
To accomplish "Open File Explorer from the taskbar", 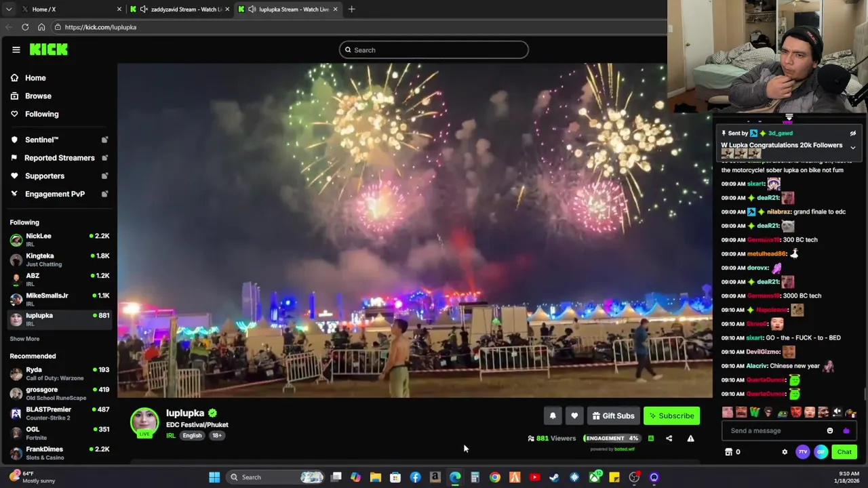I will click(x=376, y=477).
